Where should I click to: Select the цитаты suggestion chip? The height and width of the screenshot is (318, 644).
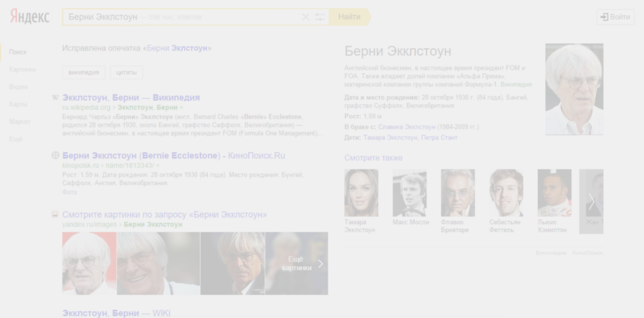click(x=126, y=73)
